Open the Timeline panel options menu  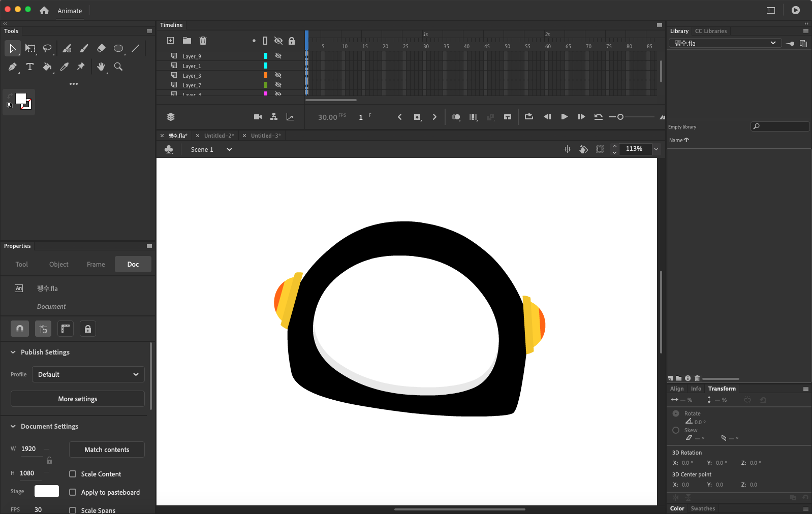(660, 25)
